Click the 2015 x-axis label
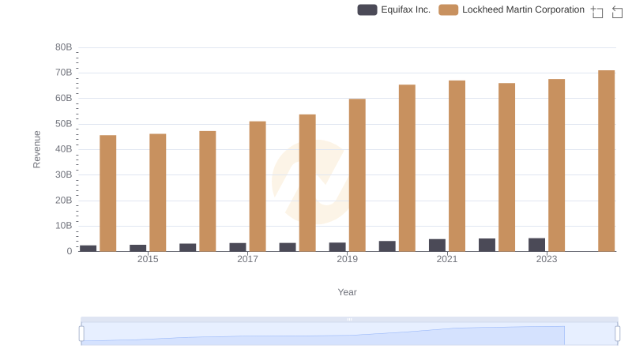Viewport: 632px width, 364px height. tap(148, 259)
